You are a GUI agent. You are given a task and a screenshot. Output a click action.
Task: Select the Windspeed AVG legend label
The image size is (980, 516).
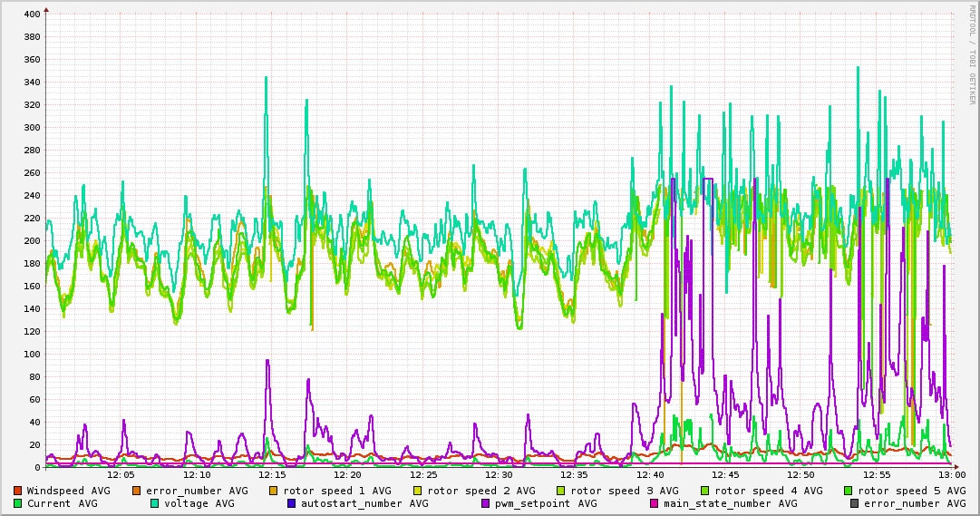click(x=68, y=491)
